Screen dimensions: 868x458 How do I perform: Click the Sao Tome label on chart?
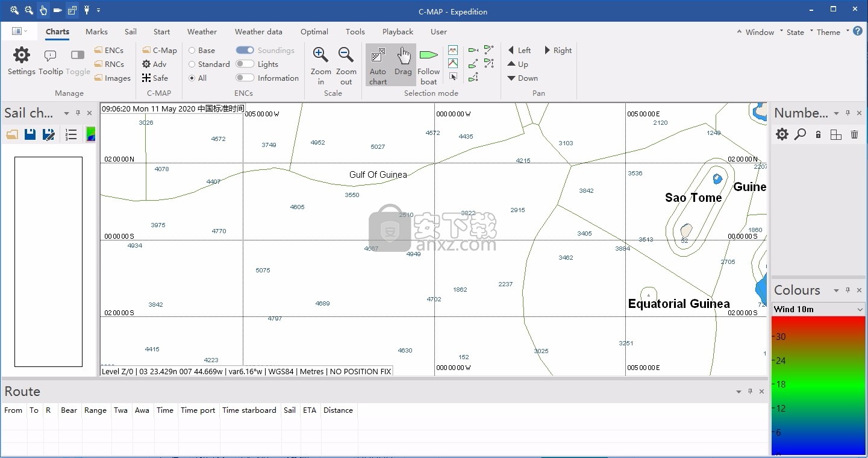(693, 198)
